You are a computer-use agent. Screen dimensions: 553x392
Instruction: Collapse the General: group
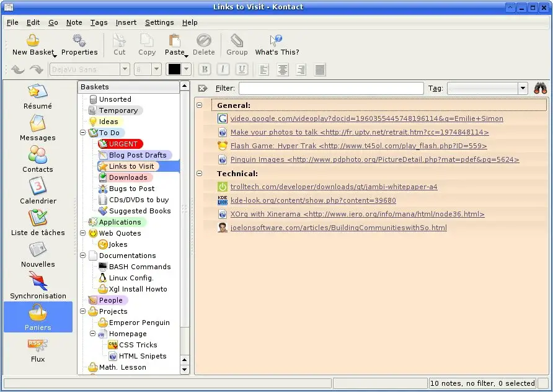click(x=200, y=105)
